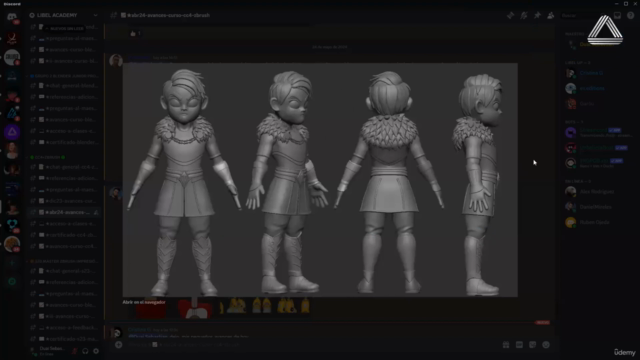Open the inbox icon in header
640x360 pixels.
point(618,16)
